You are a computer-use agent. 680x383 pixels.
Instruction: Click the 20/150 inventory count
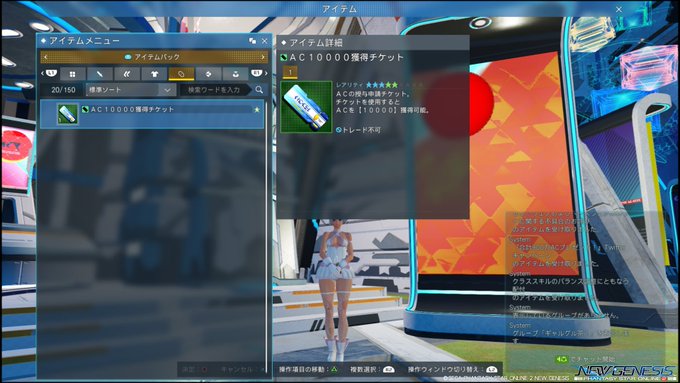pyautogui.click(x=63, y=90)
